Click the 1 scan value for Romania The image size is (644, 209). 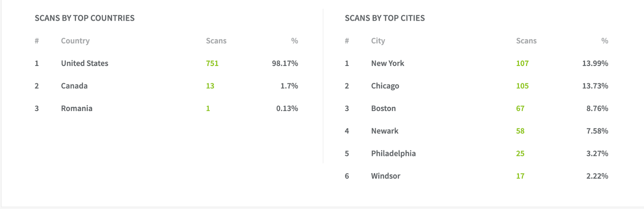[208, 108]
